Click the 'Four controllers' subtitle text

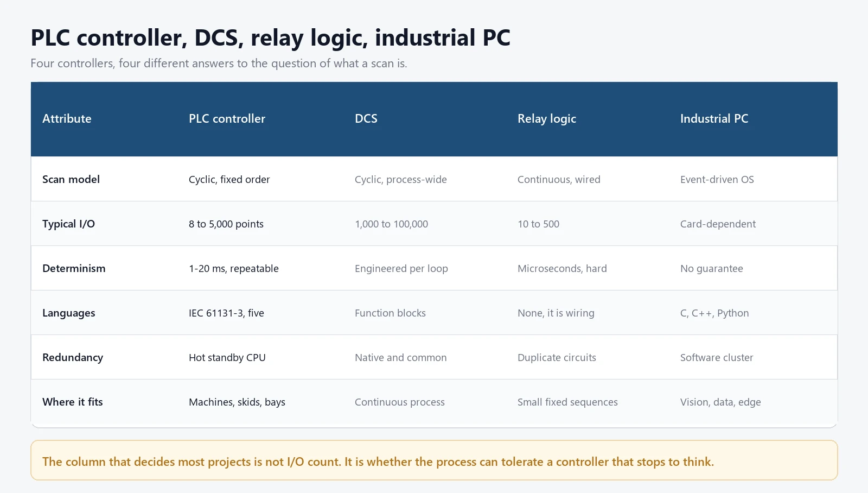tap(219, 64)
